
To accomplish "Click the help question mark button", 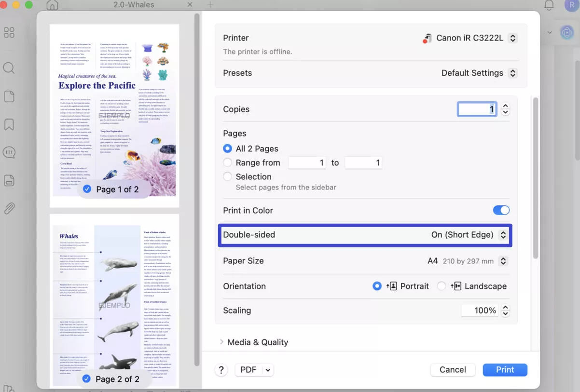I will (x=221, y=370).
